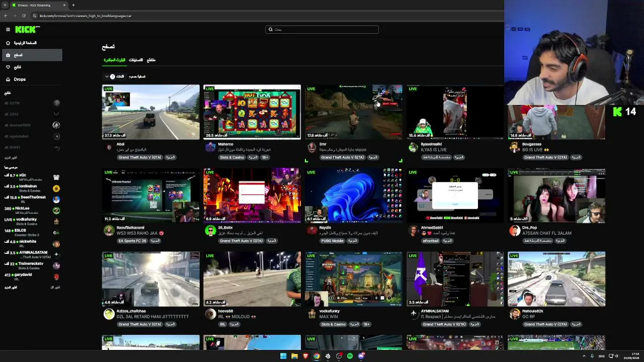Image resolution: width=644 pixels, height=362 pixels.
Task: Open the hamburger sidebar menu
Action: click(8, 30)
